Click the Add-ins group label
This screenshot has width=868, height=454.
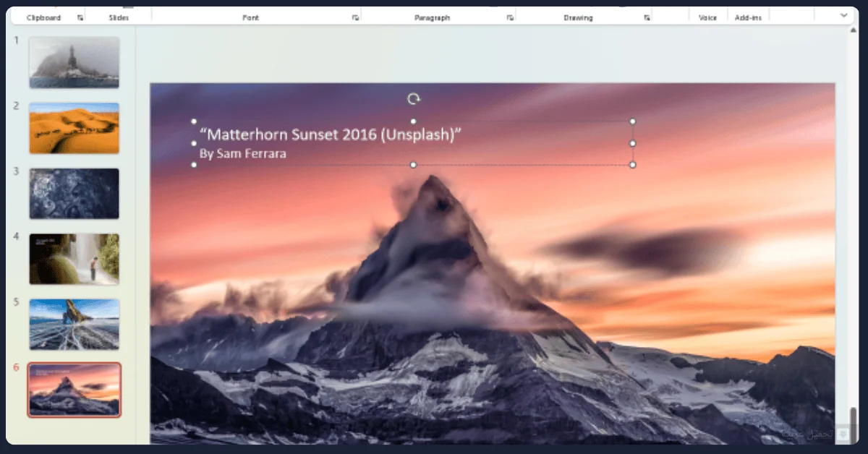point(748,17)
